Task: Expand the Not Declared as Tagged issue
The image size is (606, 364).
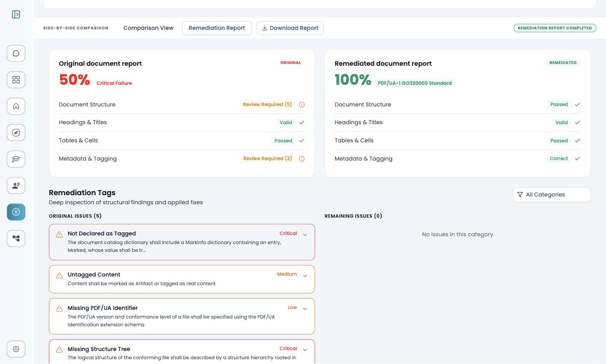Action: pyautogui.click(x=305, y=235)
